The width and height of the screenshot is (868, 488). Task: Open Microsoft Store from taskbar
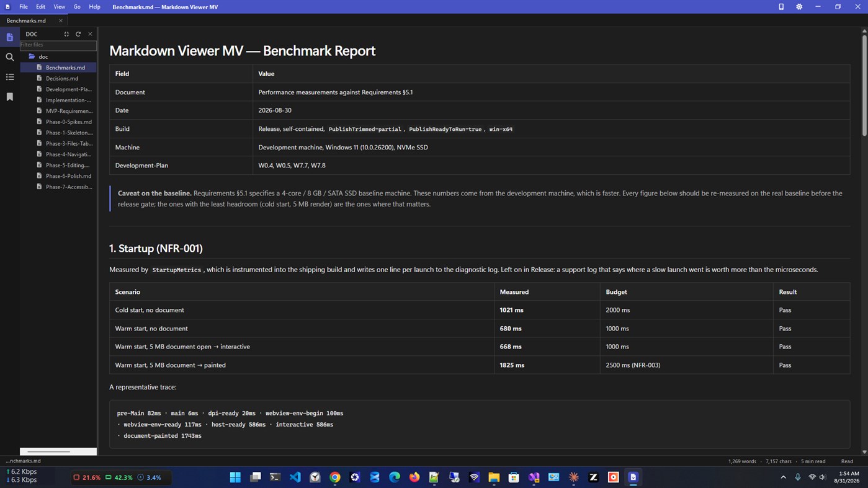tap(514, 477)
